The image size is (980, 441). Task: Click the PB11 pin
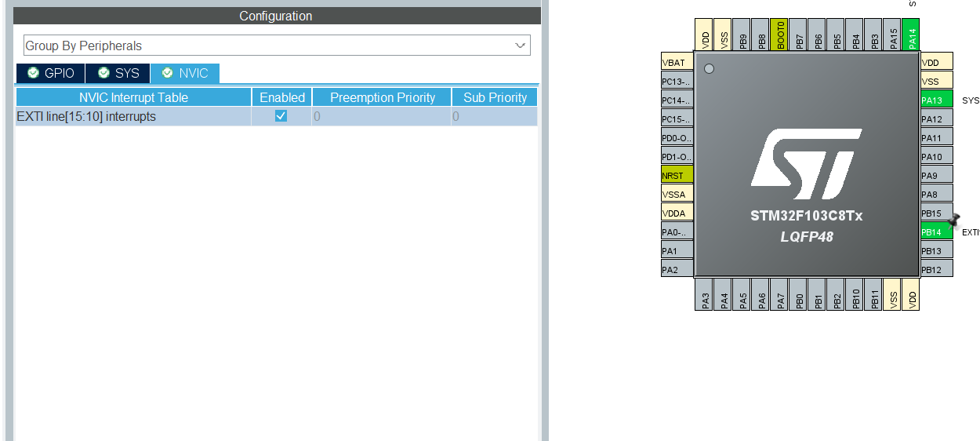pos(873,293)
